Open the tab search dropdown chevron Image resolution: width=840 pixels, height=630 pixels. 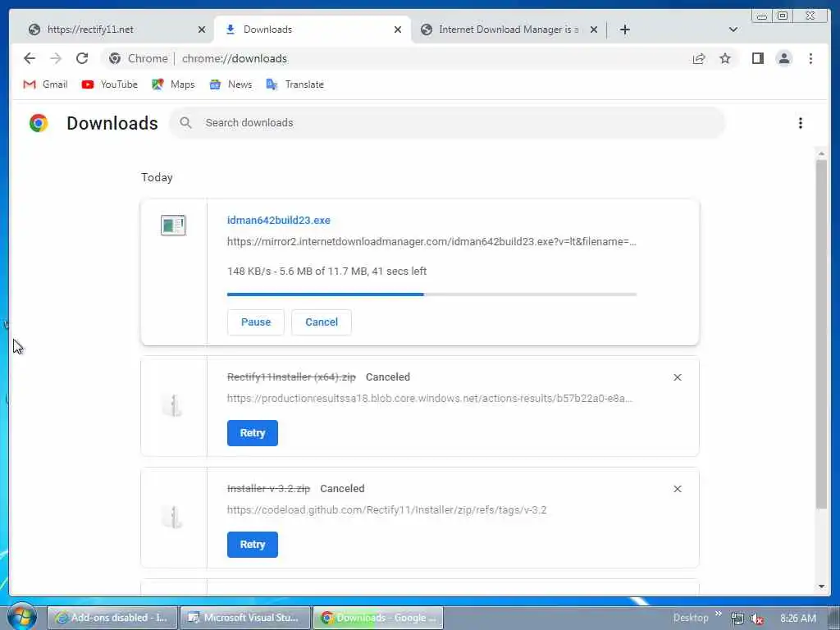click(x=733, y=30)
